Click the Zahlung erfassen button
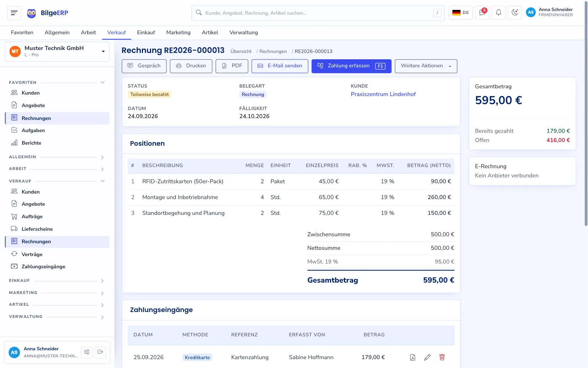This screenshot has width=588, height=368. [x=351, y=66]
